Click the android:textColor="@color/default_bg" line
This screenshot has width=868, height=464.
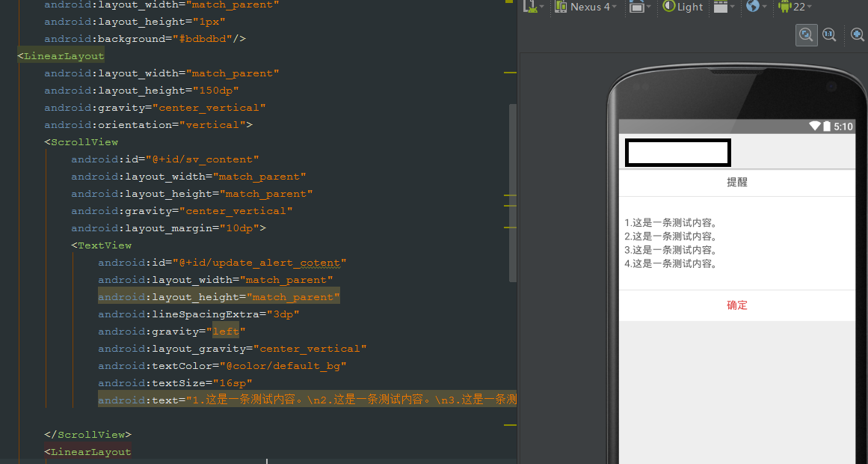point(222,366)
